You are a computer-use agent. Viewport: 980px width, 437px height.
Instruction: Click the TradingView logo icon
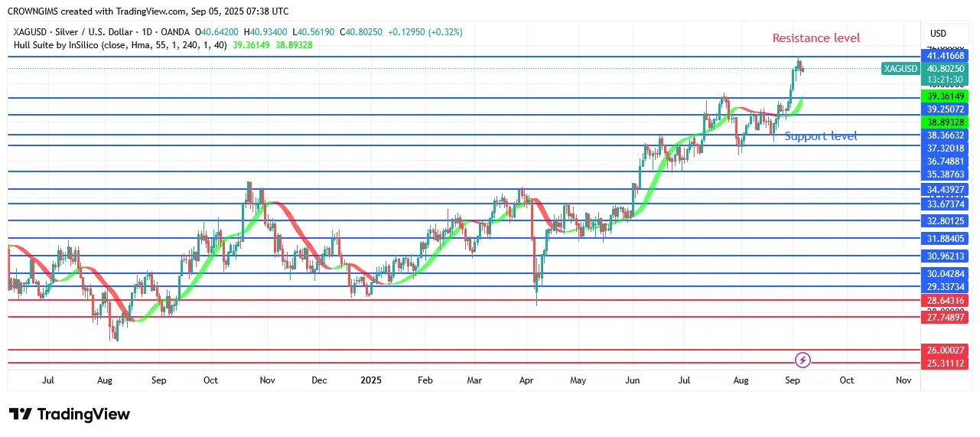[x=21, y=414]
